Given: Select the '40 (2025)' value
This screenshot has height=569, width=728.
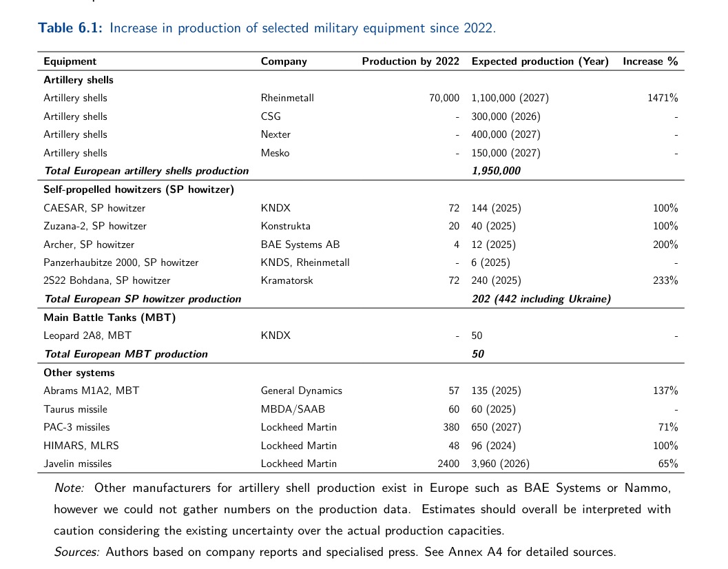Looking at the screenshot, I should coord(494,226).
